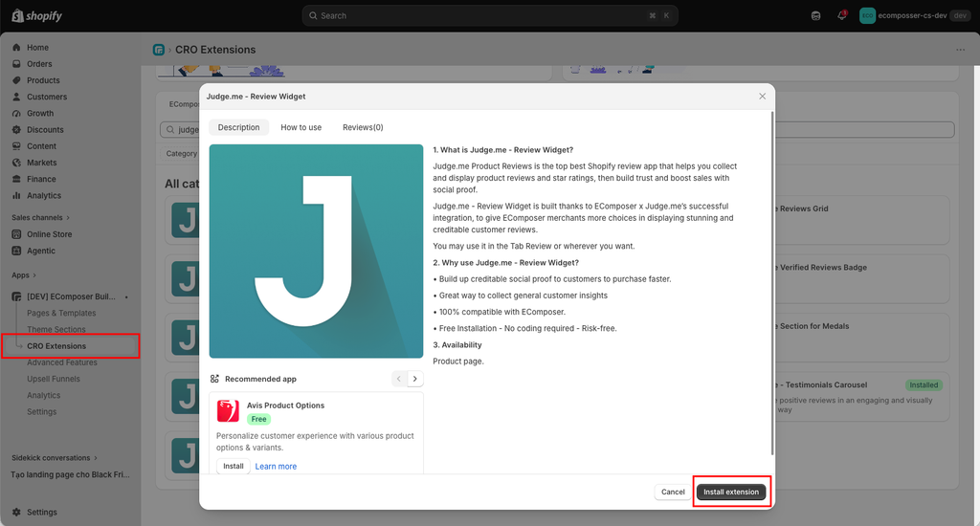This screenshot has height=526, width=980.
Task: Go to Orders in sidebar
Action: point(39,64)
